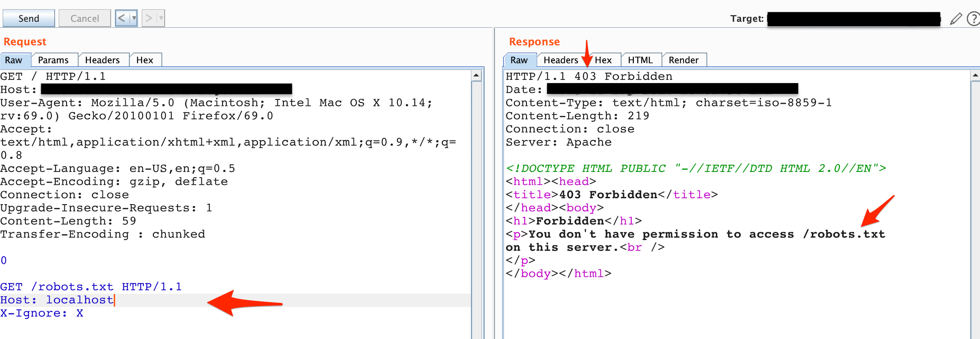
Task: Click the response pane scroll-up arrow
Action: (x=975, y=76)
